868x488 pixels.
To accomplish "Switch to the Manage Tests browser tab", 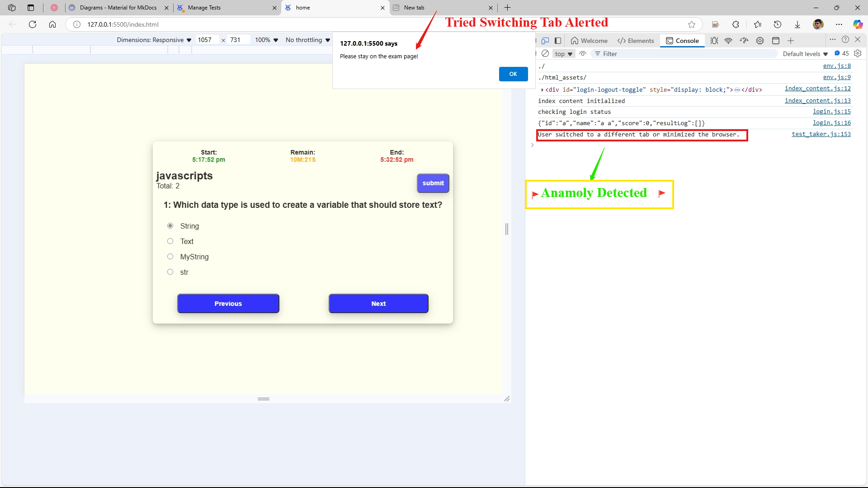I will pos(204,8).
